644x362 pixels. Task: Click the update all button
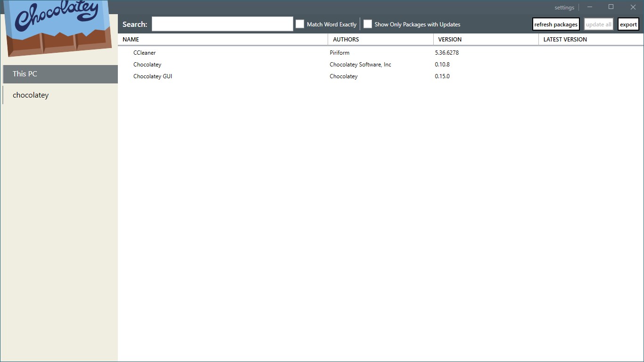599,25
